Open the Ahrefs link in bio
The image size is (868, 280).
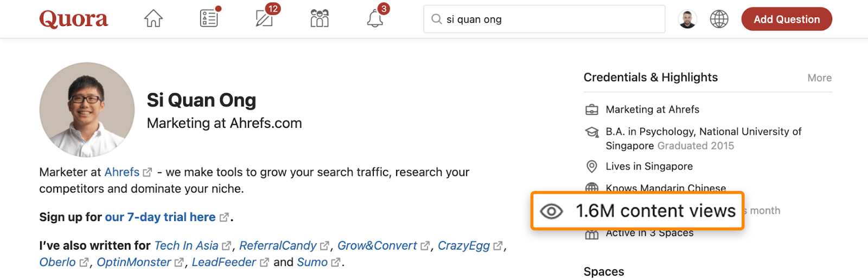[x=122, y=172]
